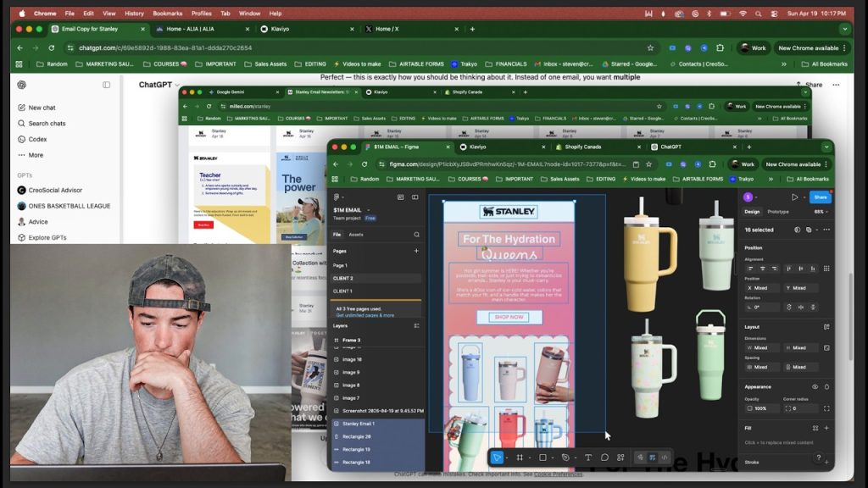Switch to the Prototype tab in Figma
The height and width of the screenshot is (488, 868).
click(x=777, y=212)
